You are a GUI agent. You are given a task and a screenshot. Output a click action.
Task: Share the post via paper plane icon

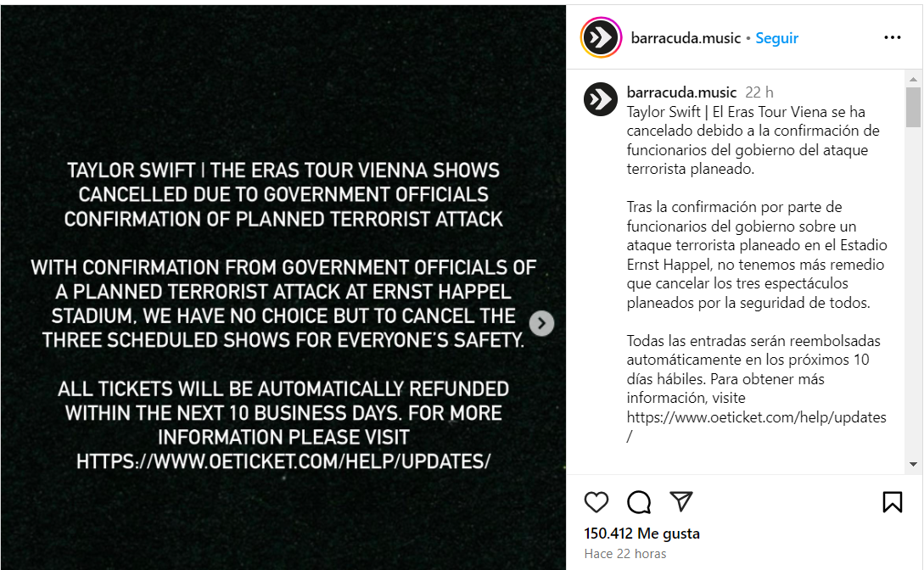(x=681, y=501)
